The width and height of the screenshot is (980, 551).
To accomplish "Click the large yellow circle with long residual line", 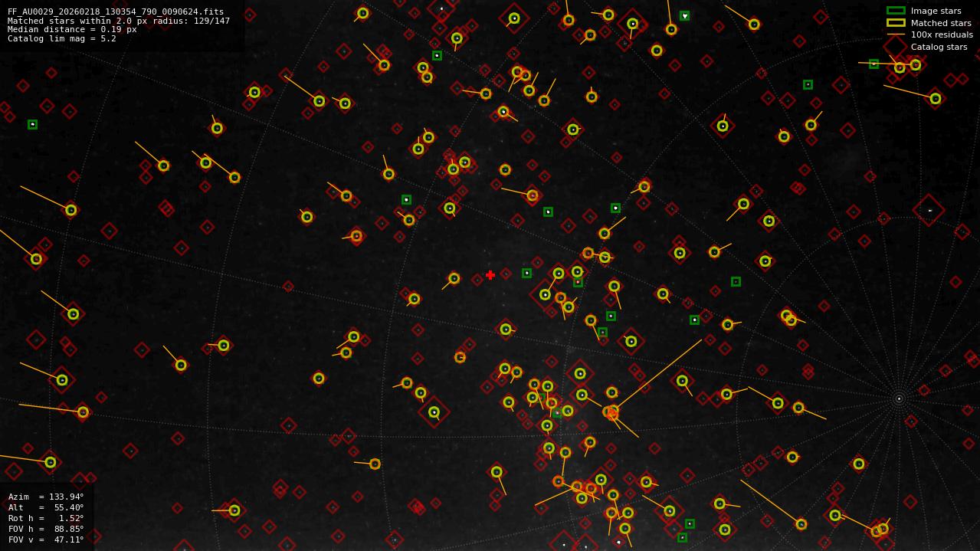I will point(611,413).
